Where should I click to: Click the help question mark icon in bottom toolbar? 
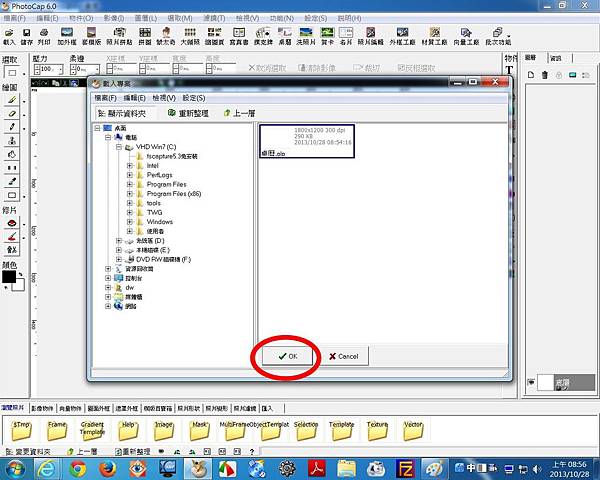(252, 452)
